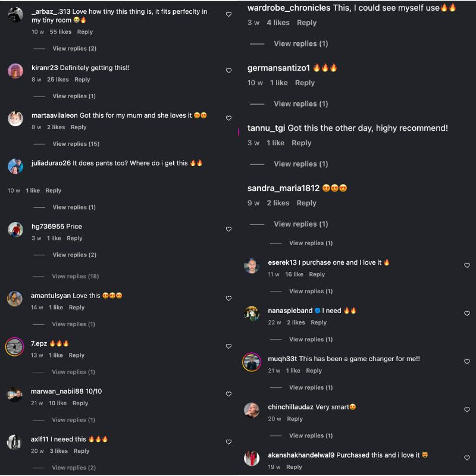Viewport: 476px width, 476px height.
Task: Like the comment by _arbaz_.313
Action: [x=228, y=14]
